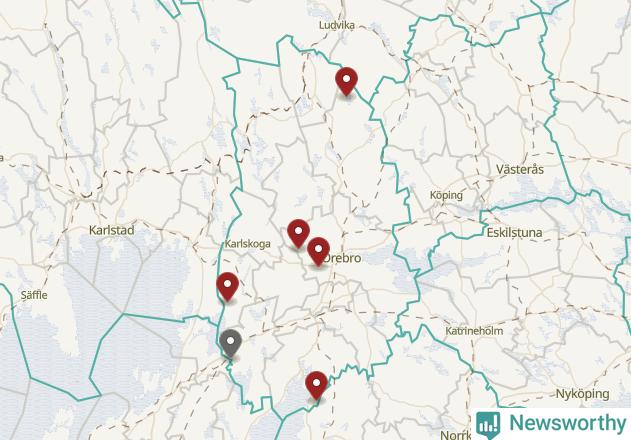Click the Karlstad city label
Image resolution: width=631 pixels, height=440 pixels.
click(x=111, y=230)
